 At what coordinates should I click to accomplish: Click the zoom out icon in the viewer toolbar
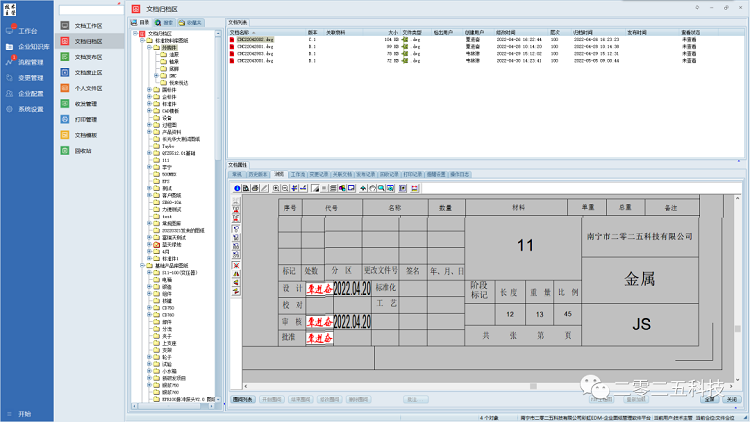(285, 189)
